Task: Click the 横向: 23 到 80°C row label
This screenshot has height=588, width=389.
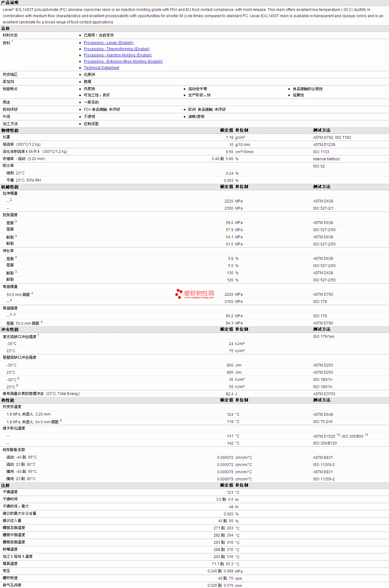Action: tap(21, 479)
